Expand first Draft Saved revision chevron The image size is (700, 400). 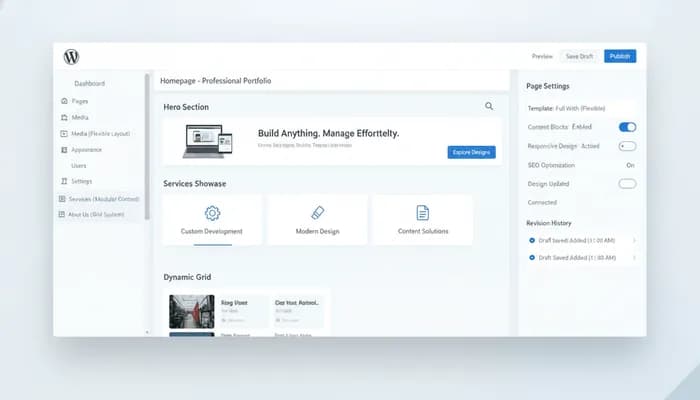coord(634,240)
